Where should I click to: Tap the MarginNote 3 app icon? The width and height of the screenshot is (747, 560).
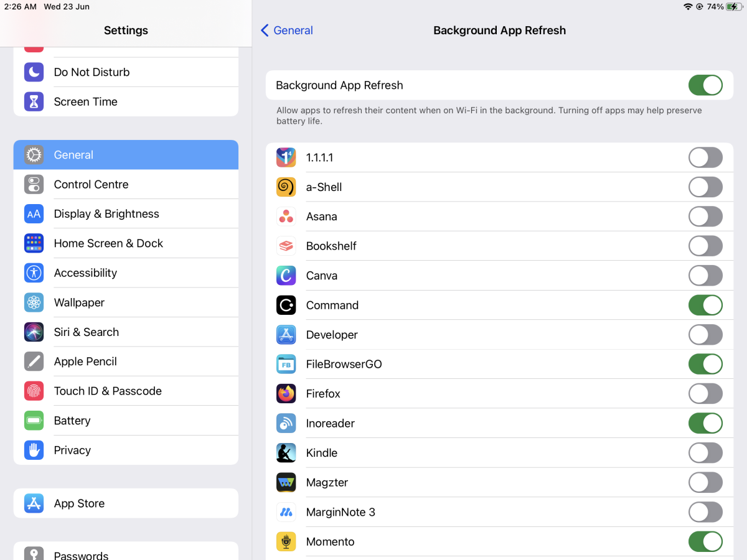point(286,512)
